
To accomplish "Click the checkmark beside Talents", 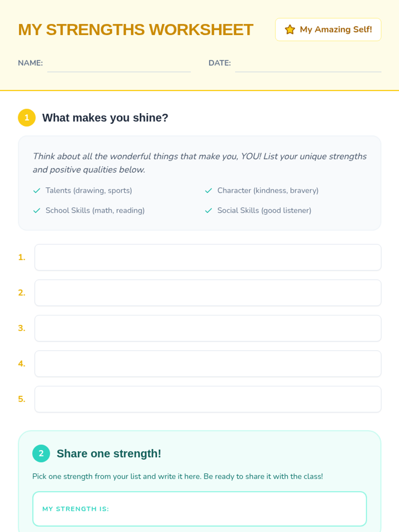I will pyautogui.click(x=37, y=191).
